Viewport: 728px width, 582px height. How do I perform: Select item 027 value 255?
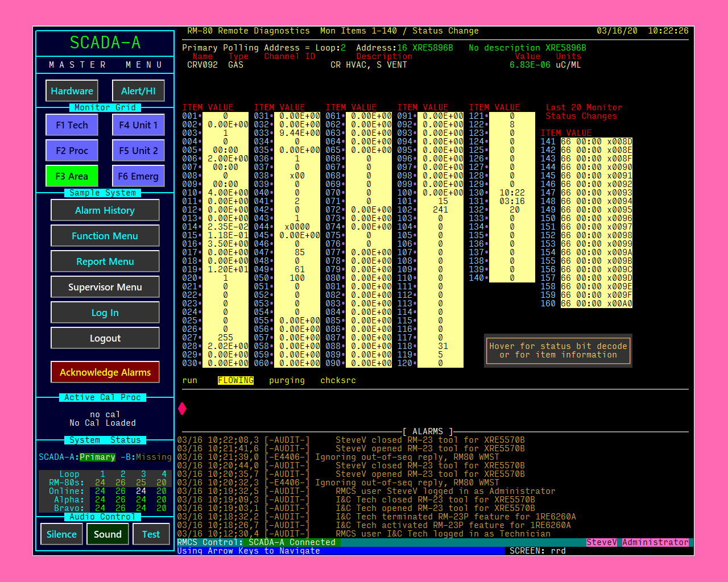tap(225, 338)
